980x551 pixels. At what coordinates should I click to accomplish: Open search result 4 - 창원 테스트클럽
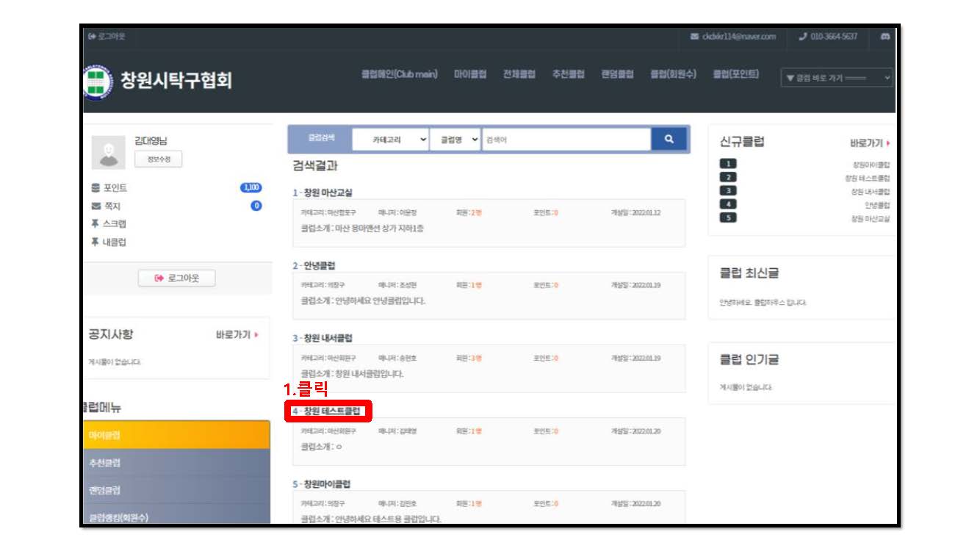click(327, 411)
